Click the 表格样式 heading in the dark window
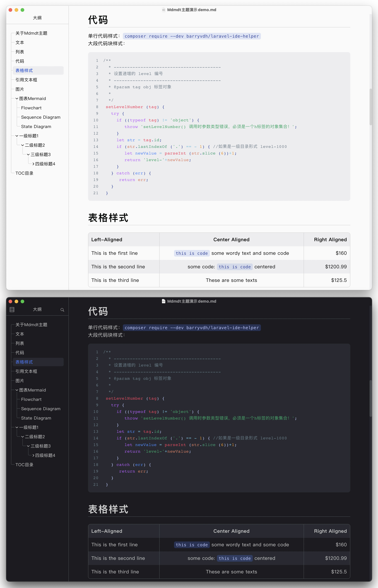The image size is (378, 588). tap(108, 509)
